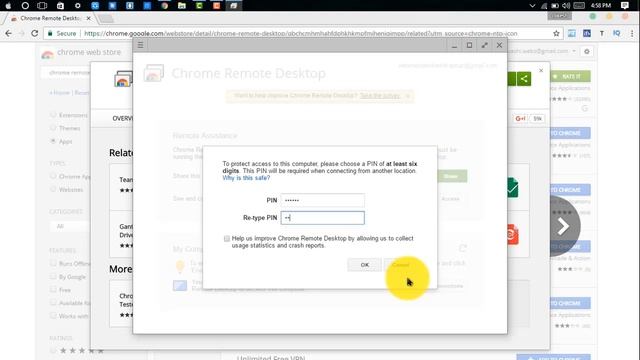Toggle fullscreen of the Remote Desktop app window
640x360 pixels.
click(x=484, y=45)
